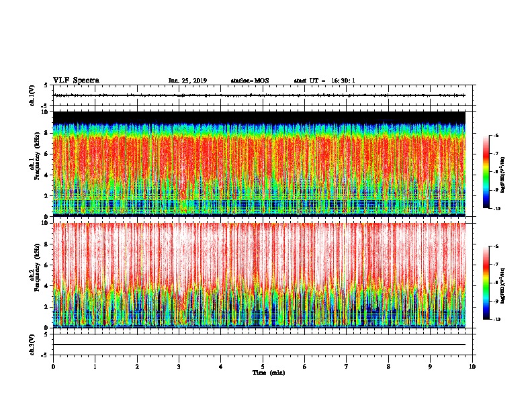Click the "6" kHz tick on ch.1 spectrogram axis
532x411 pixels.
tap(47, 154)
